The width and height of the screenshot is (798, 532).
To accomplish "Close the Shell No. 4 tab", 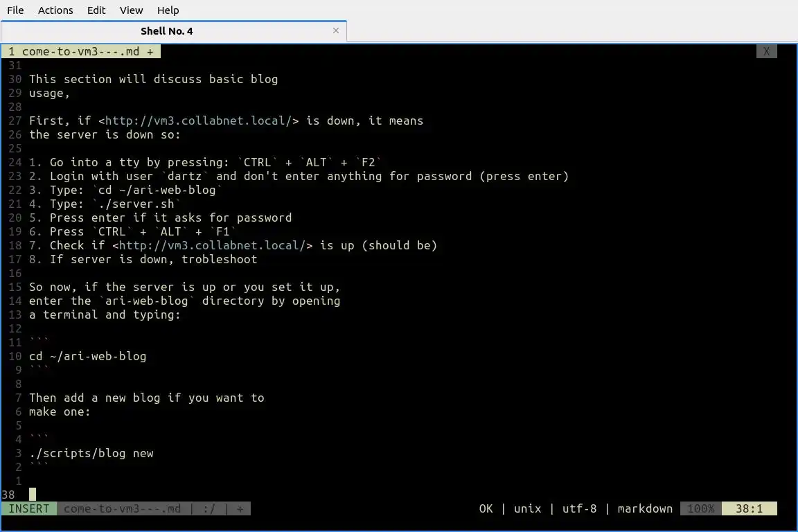I will pos(336,30).
